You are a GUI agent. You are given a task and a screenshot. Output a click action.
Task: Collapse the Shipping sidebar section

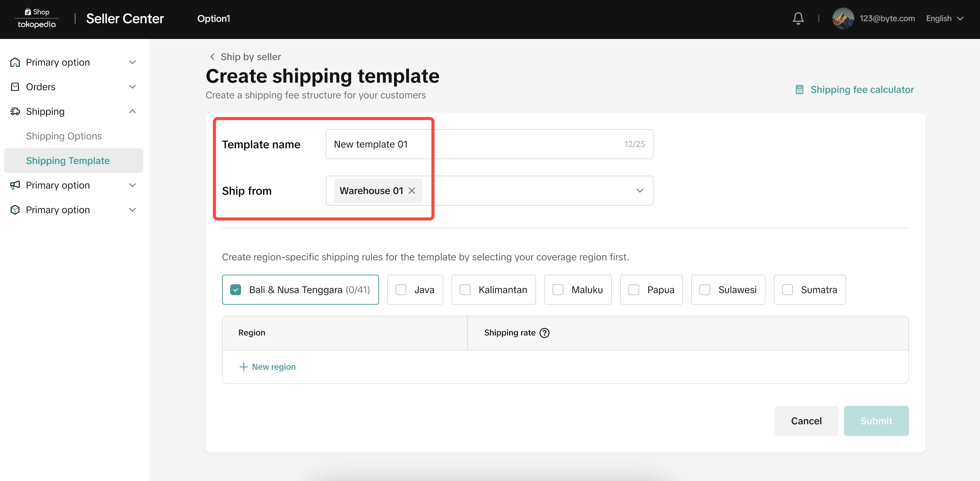tap(132, 111)
